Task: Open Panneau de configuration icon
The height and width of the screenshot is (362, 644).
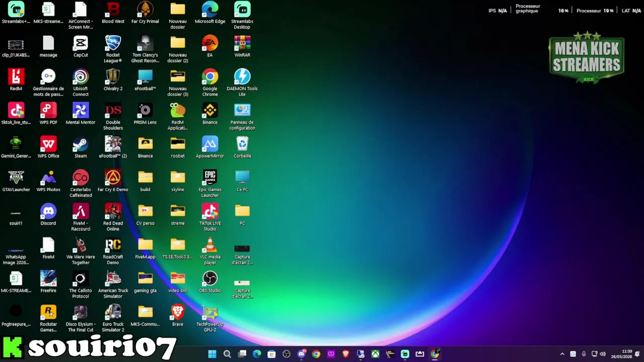Action: tap(242, 117)
